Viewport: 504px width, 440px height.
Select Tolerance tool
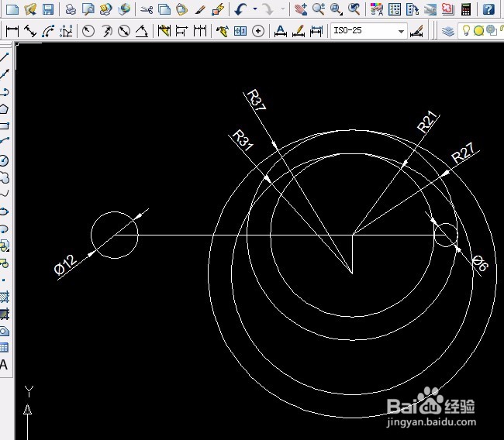pyautogui.click(x=240, y=31)
